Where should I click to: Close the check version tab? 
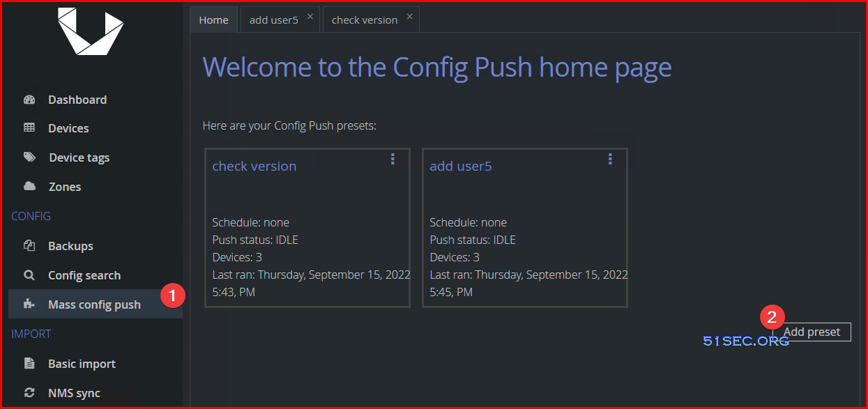[x=410, y=16]
